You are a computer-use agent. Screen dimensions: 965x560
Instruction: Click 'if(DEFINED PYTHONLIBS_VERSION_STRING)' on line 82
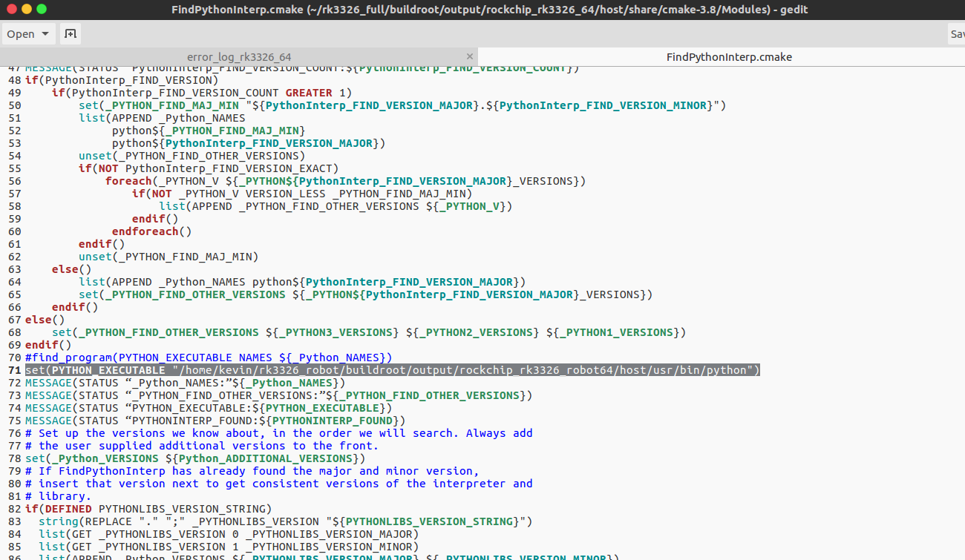pyautogui.click(x=148, y=509)
